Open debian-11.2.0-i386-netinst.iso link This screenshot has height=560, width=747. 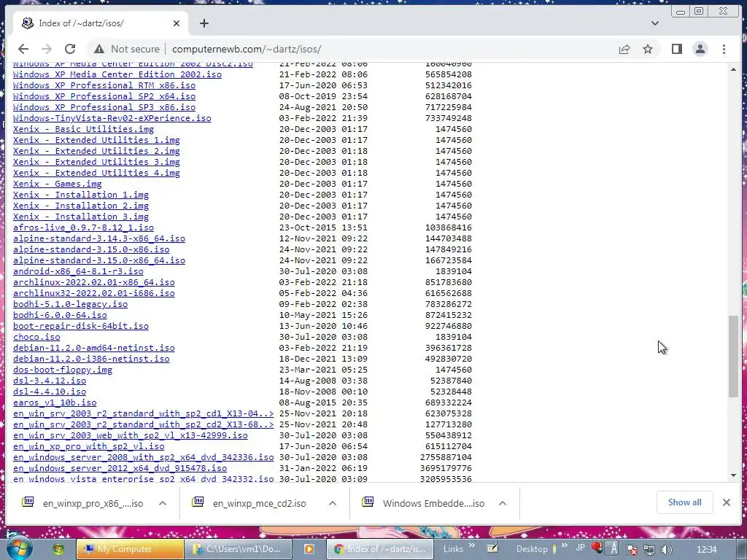click(x=91, y=359)
